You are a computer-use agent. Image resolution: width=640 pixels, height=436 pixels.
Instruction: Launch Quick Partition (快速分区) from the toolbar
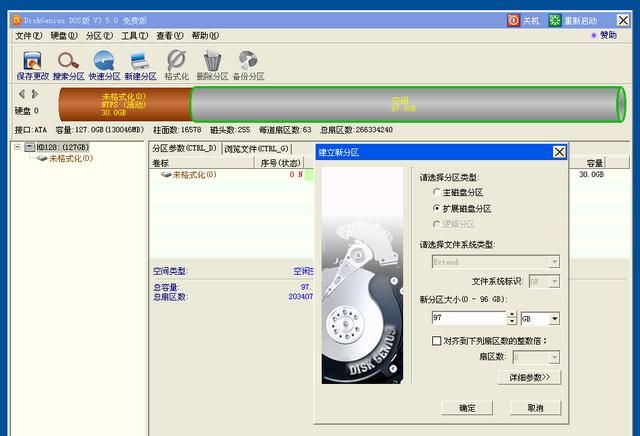[104, 65]
